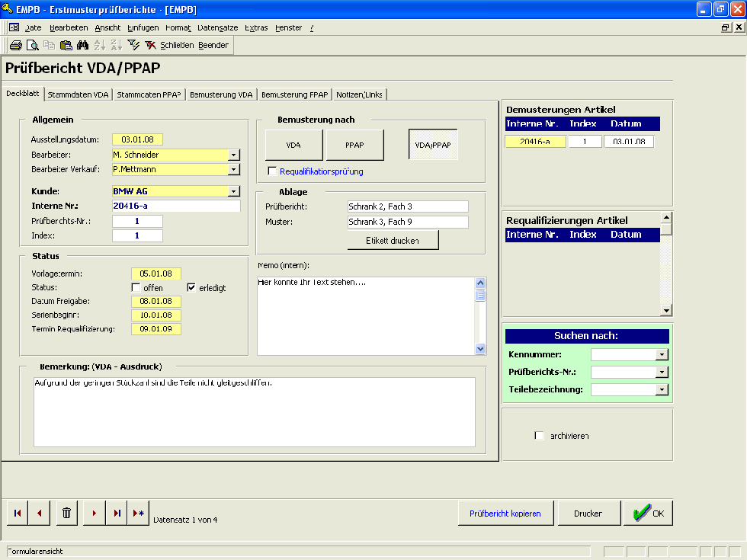Enable the Requalifikationsprüfung checkbox
Viewport: 747px width, 560px height.
tap(272, 171)
